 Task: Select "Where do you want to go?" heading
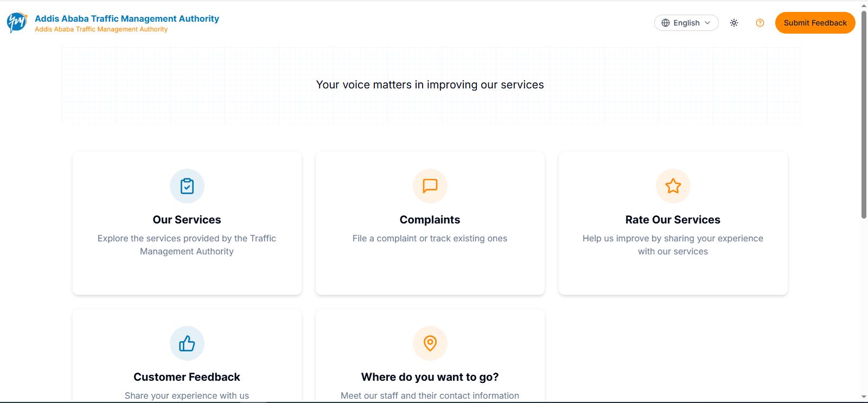click(x=430, y=377)
